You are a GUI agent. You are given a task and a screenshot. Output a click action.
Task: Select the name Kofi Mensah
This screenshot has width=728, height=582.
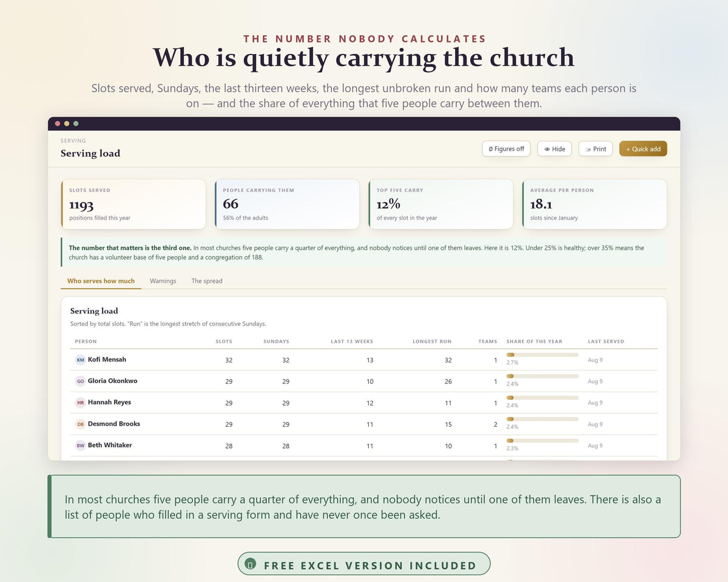point(107,360)
